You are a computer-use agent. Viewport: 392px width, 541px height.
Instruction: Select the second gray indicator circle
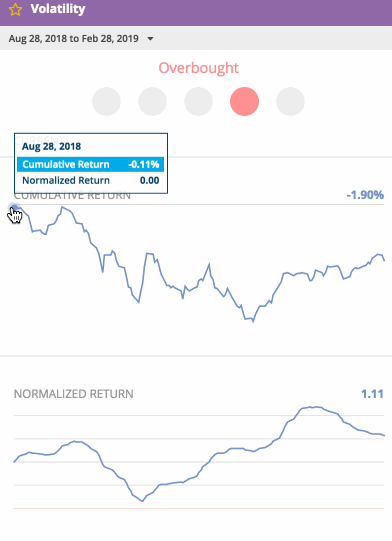[152, 101]
